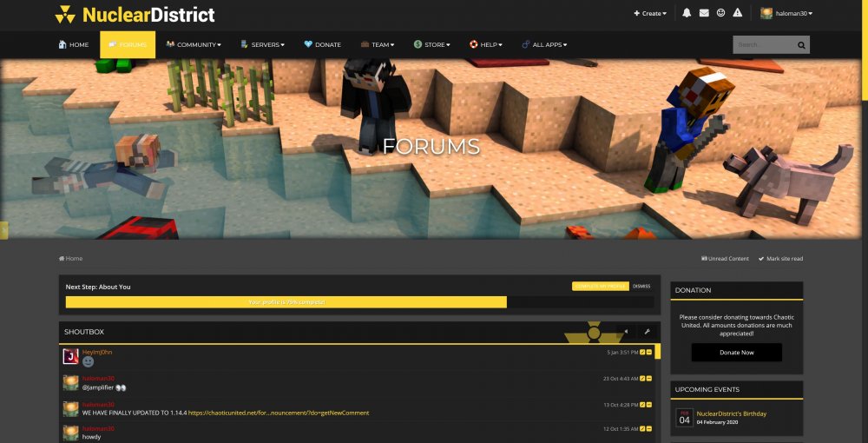Click the smiley face reputation icon

(720, 13)
